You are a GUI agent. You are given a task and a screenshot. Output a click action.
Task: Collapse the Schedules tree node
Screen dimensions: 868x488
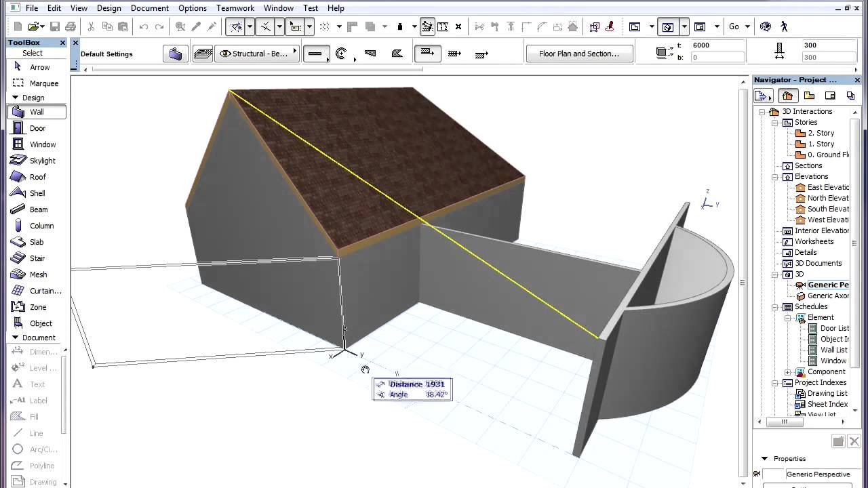click(x=774, y=307)
